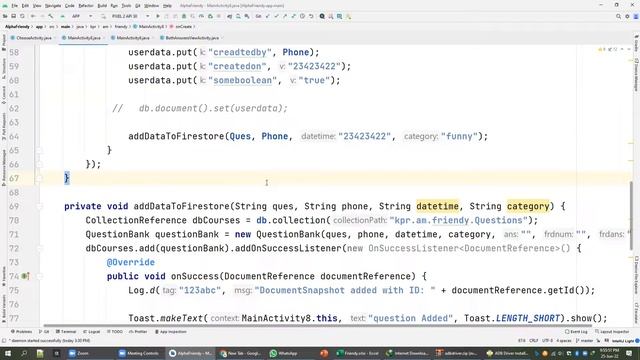Image resolution: width=640 pixels, height=360 pixels.
Task: Open the TODO tool window
Action: pos(115,332)
